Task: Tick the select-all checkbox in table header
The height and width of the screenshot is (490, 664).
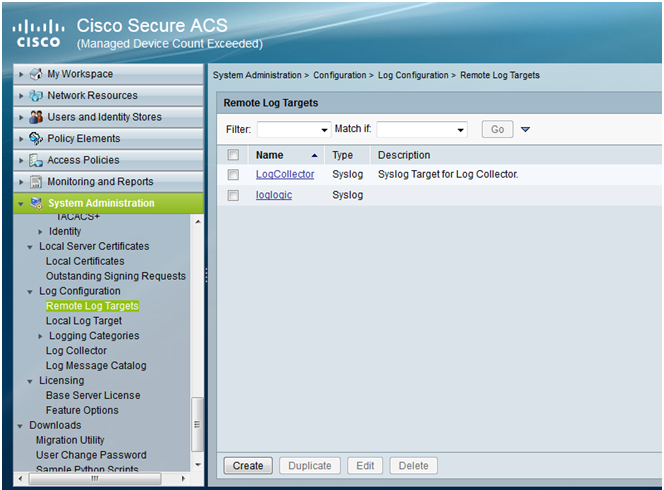Action: click(x=233, y=155)
